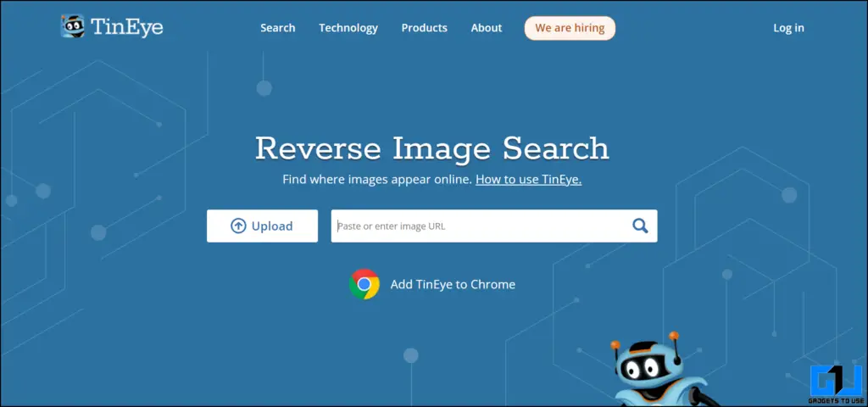Open the Products menu item
868x407 pixels.
coord(425,28)
